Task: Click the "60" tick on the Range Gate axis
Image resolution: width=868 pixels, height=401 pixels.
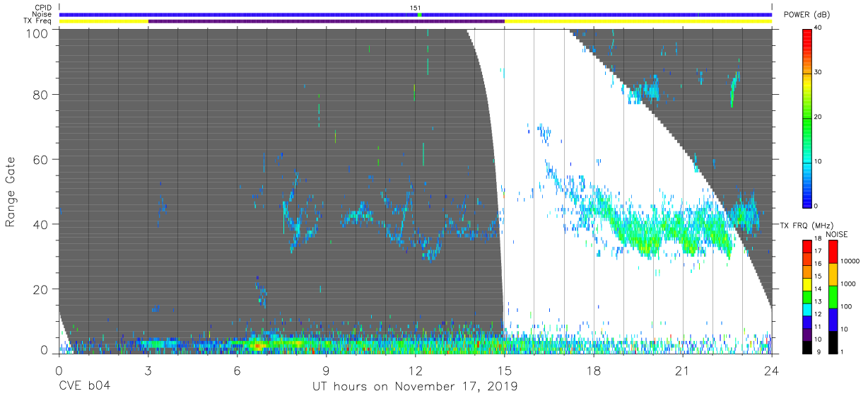Action: coord(40,159)
